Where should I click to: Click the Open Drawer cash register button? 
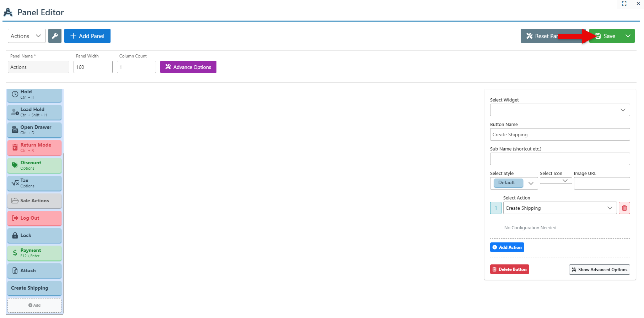34,130
